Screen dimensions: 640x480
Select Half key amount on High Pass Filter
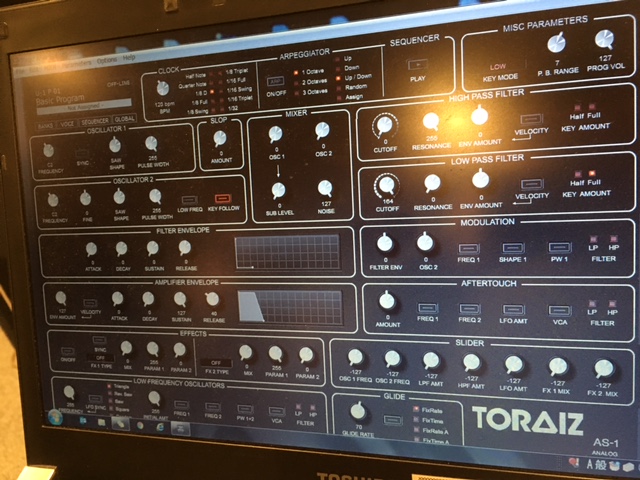tap(578, 108)
